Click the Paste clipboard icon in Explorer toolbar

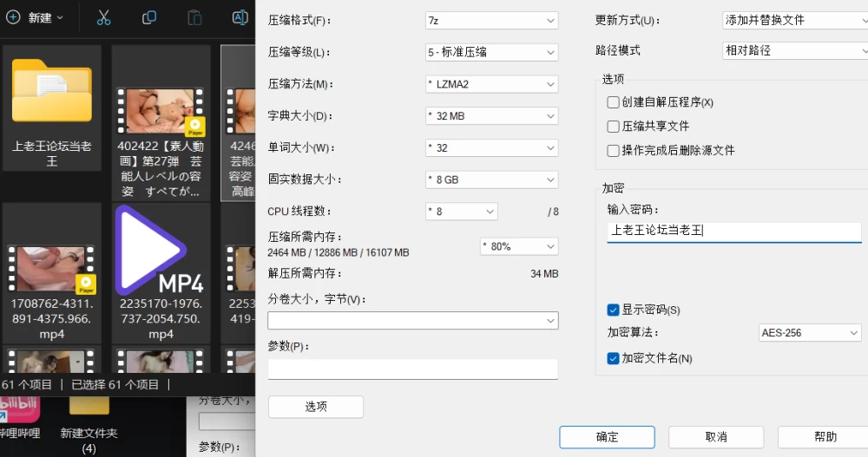[x=194, y=17]
